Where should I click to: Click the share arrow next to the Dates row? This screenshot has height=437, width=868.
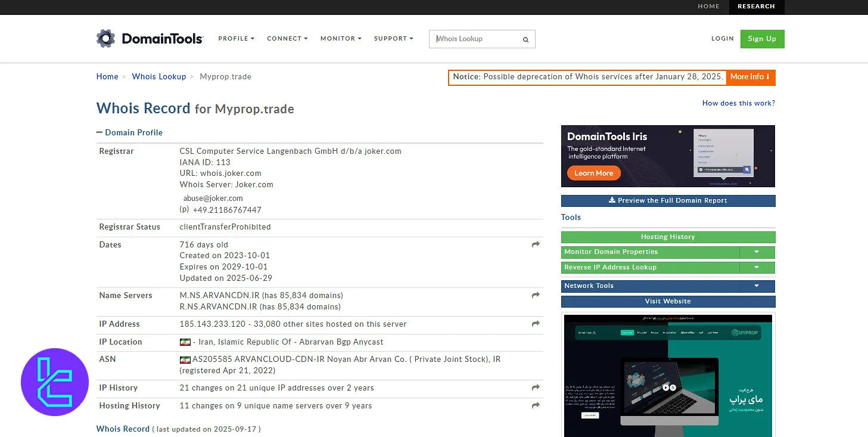coord(534,244)
